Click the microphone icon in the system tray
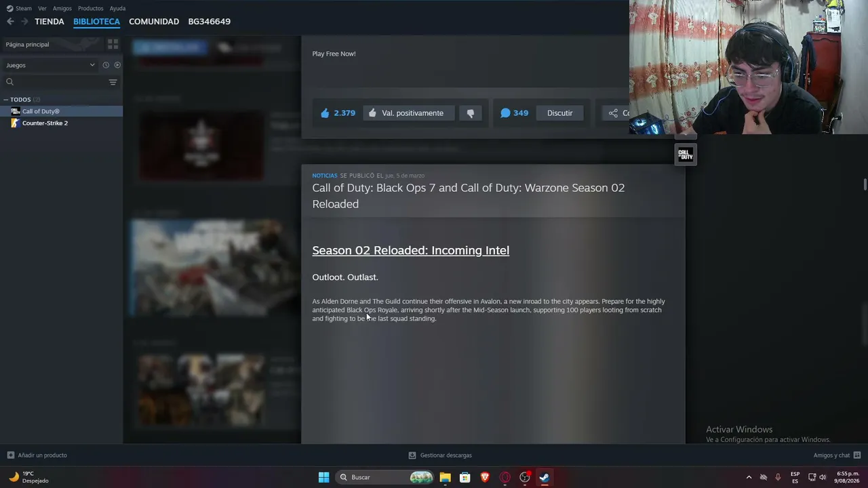 click(x=778, y=477)
